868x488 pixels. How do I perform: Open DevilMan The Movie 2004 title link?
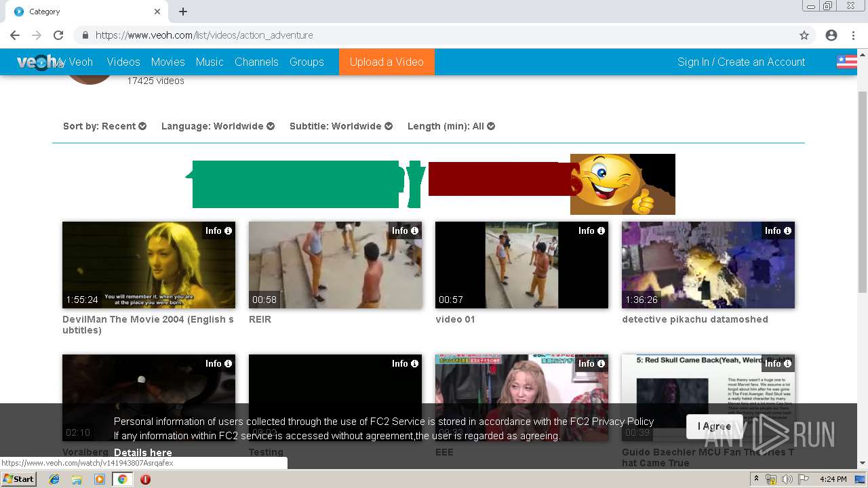click(148, 325)
